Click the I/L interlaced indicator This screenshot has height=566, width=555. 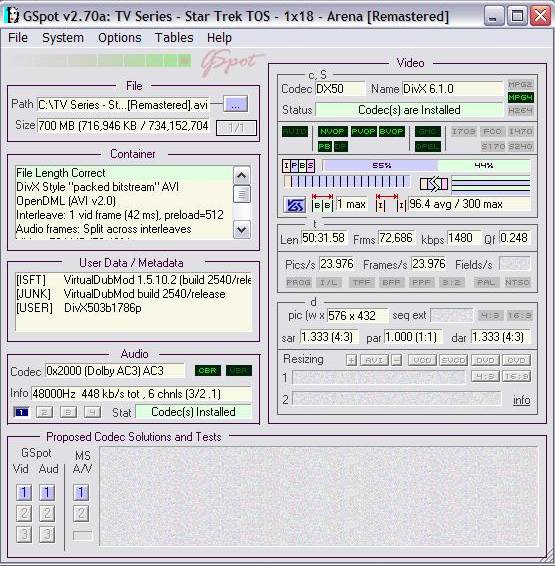coord(328,282)
